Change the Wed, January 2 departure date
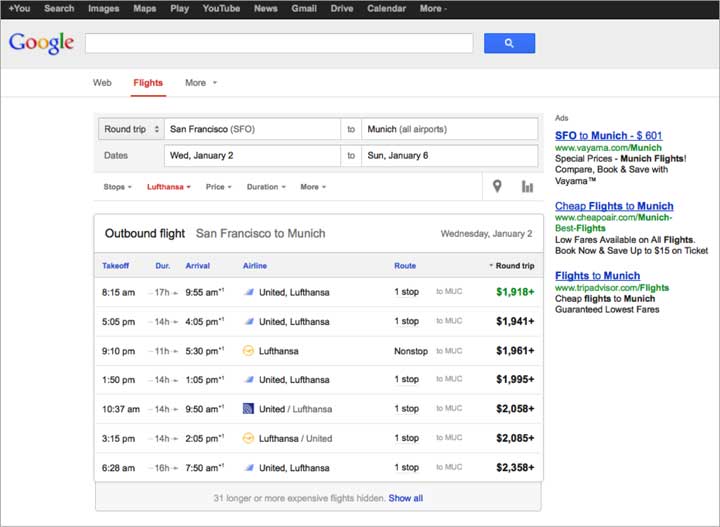The image size is (720, 527). point(253,156)
